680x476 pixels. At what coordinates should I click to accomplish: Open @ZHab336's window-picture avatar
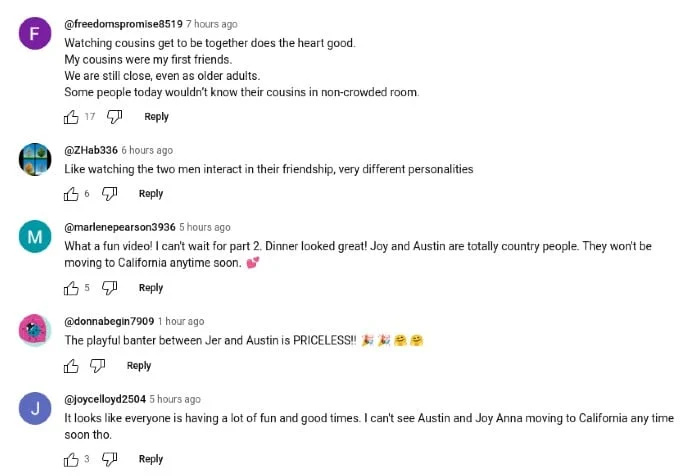tap(35, 159)
